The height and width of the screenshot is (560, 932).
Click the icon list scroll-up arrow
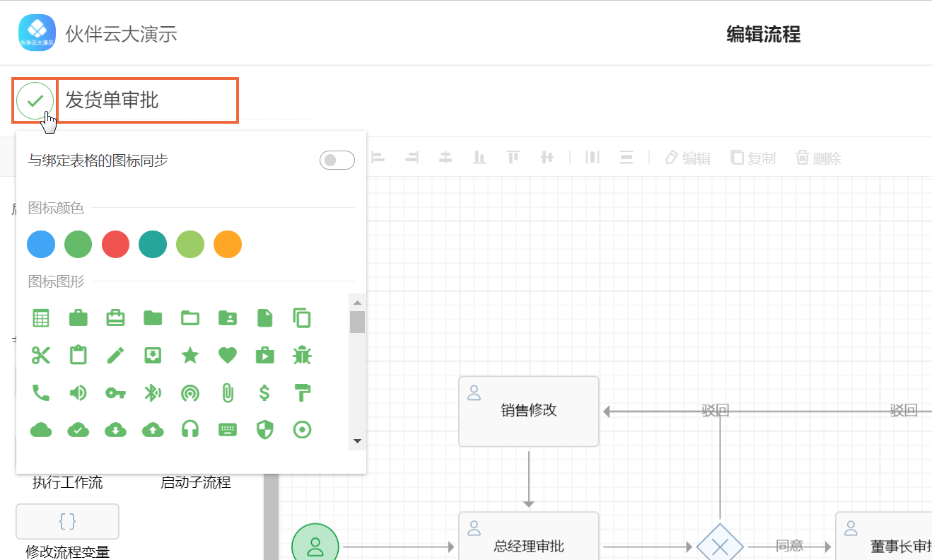coord(357,303)
